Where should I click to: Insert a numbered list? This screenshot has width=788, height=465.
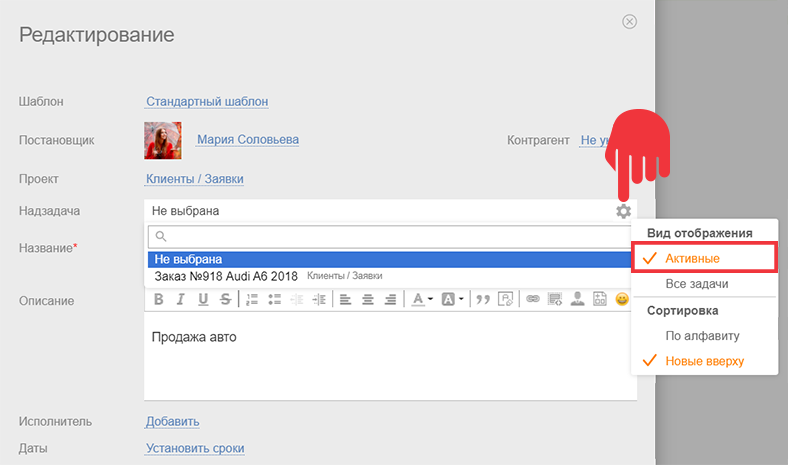coord(252,300)
